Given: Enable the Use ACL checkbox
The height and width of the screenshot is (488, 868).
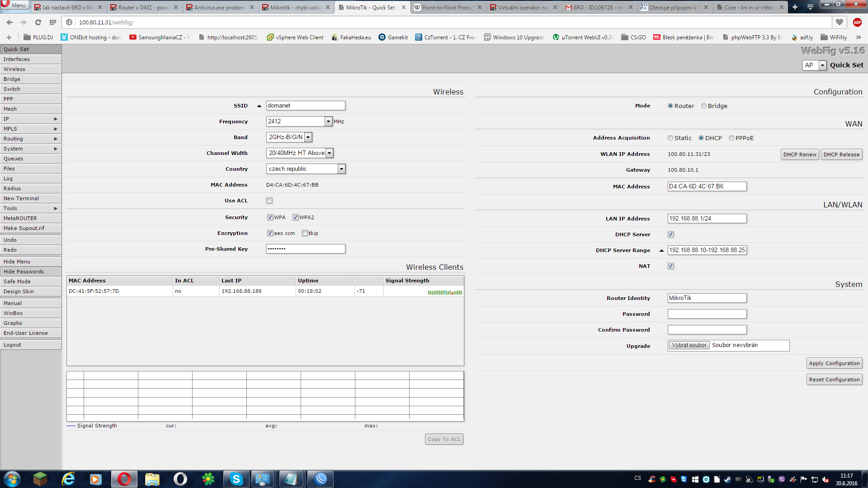Looking at the screenshot, I should click(269, 201).
